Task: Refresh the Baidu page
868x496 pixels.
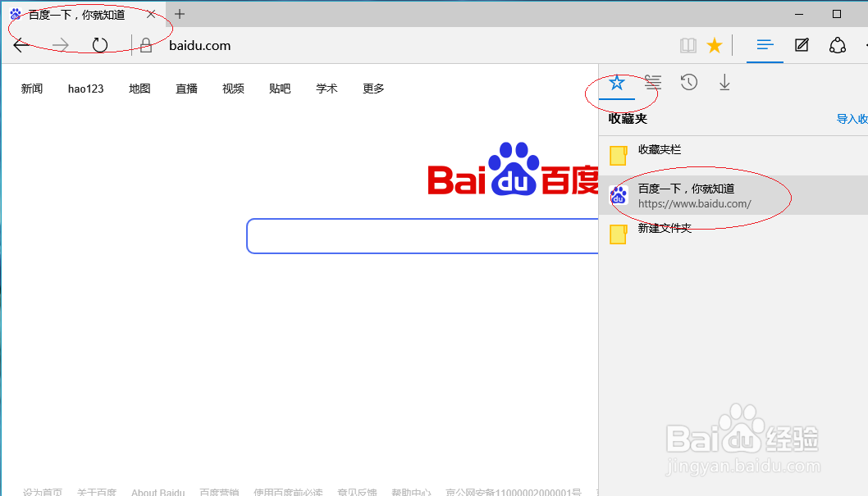Action: [x=99, y=45]
